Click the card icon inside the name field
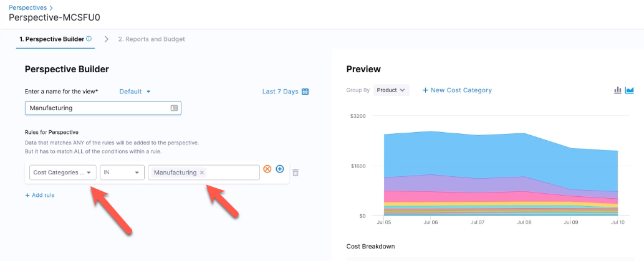The image size is (644, 261). (174, 108)
